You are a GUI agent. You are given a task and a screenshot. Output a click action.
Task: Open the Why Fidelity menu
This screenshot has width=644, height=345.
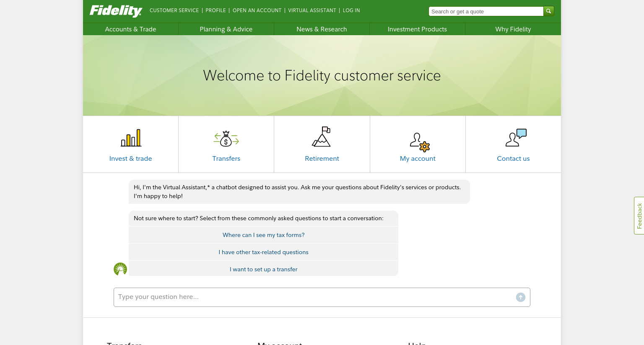(513, 29)
